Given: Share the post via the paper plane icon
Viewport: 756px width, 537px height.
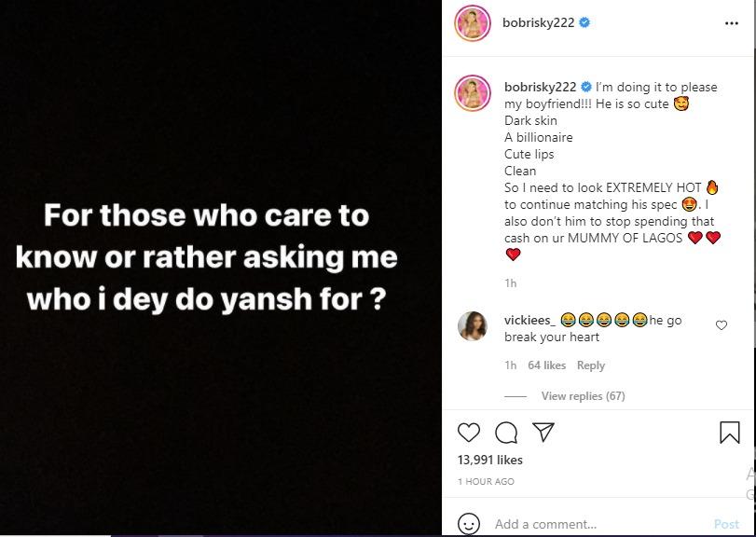Looking at the screenshot, I should click(543, 432).
